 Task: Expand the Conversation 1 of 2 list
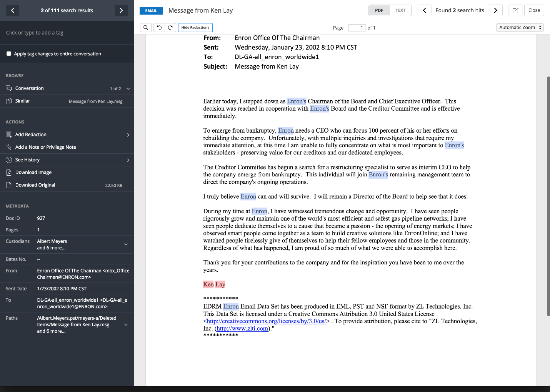(x=128, y=89)
